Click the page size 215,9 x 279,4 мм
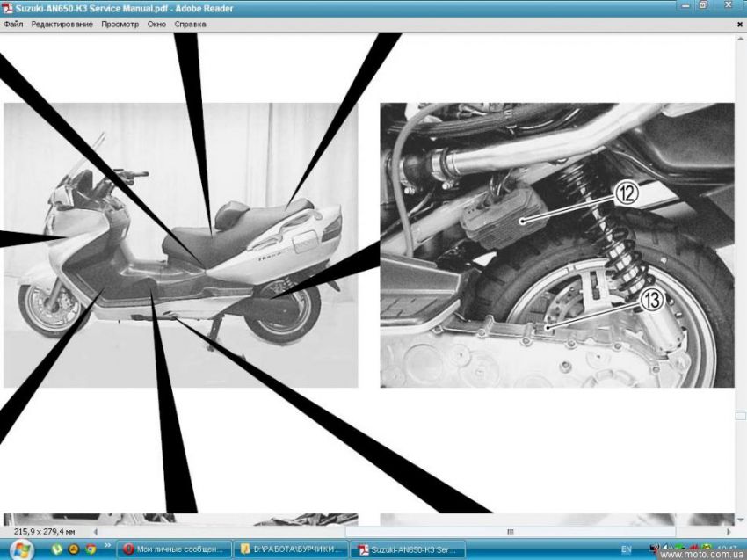This screenshot has width=747, height=560. click(44, 531)
